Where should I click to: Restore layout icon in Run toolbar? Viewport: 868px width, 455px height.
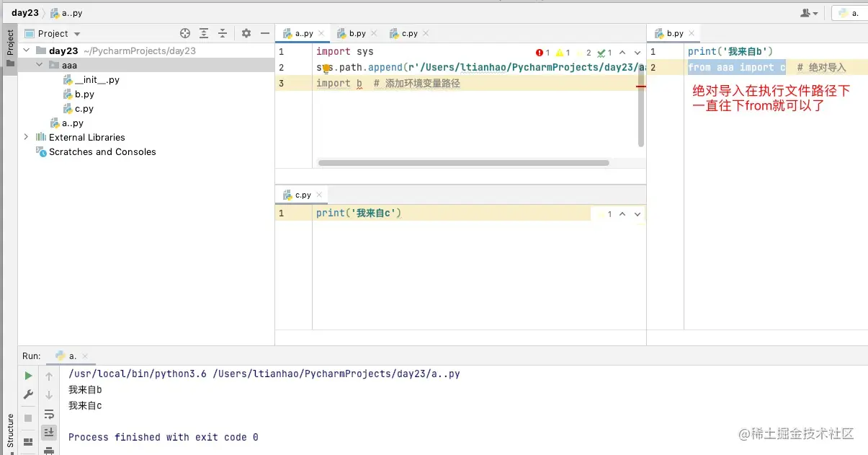coord(28,441)
